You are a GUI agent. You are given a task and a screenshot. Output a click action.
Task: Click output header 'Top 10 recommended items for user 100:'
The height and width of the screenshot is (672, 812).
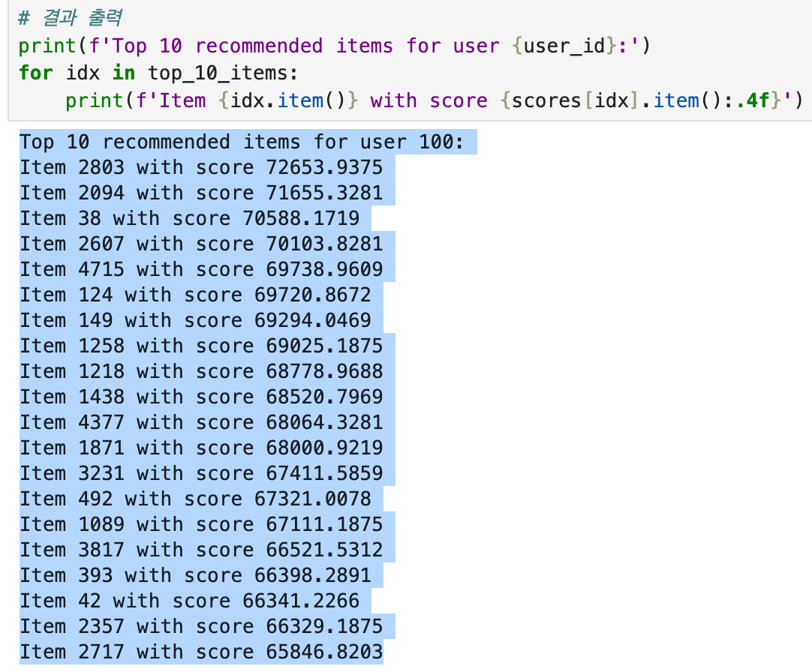242,142
